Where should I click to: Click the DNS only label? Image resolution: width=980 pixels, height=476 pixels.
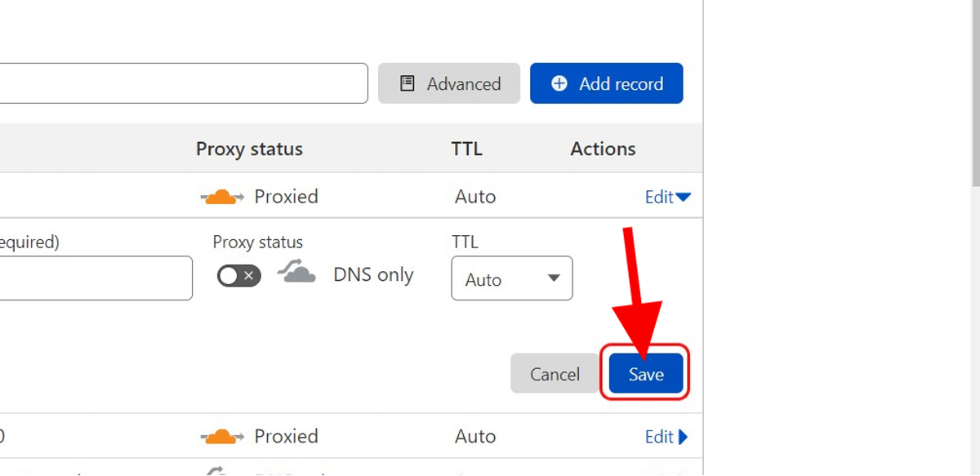(373, 275)
